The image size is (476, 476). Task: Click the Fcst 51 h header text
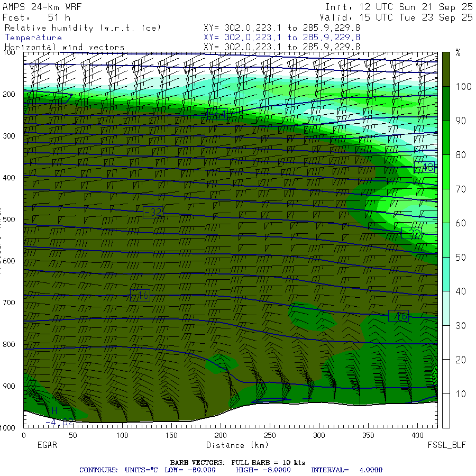tap(36, 17)
